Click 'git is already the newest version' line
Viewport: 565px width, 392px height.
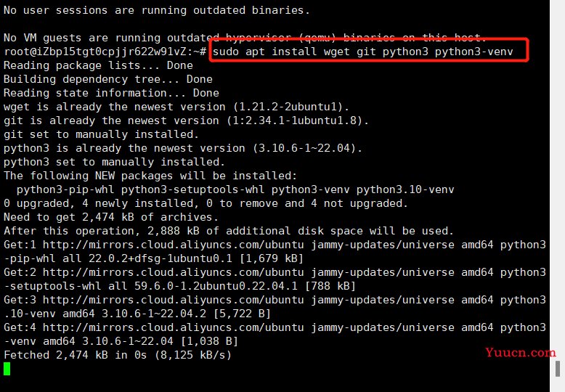point(187,121)
